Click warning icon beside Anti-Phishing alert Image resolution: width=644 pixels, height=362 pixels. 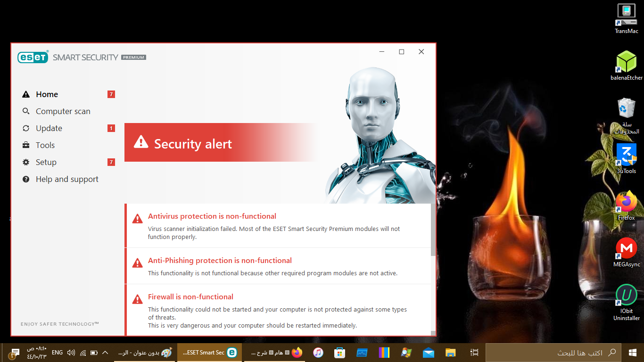[x=137, y=263]
